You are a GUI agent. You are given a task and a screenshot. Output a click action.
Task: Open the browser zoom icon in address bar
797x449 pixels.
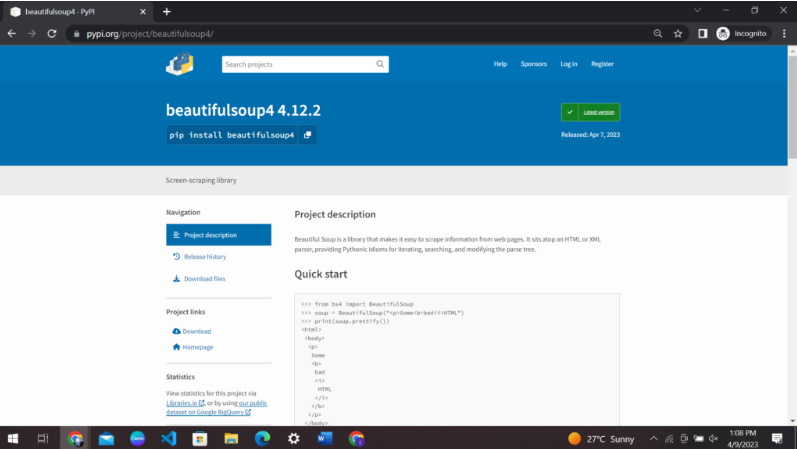pyautogui.click(x=657, y=33)
